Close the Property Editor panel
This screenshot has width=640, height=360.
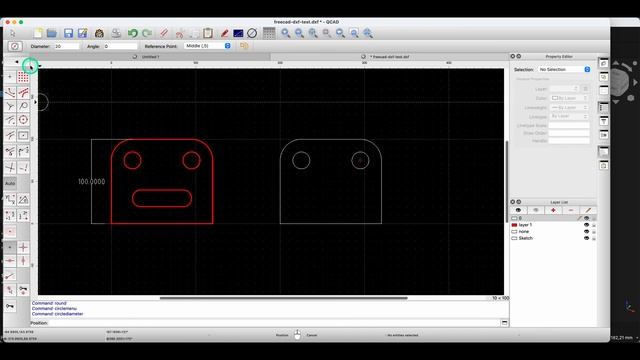[x=513, y=56]
